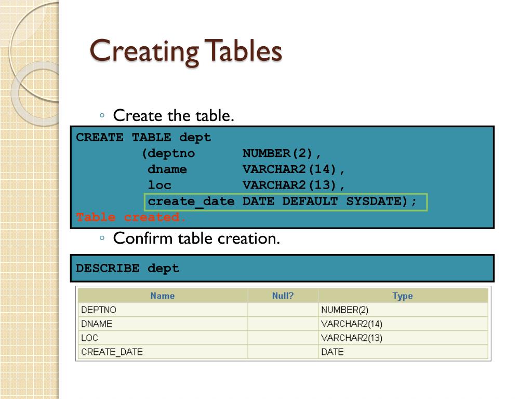Click the 'create_date' column name in the code
Viewport: 532px width, 399px height.
(x=191, y=202)
